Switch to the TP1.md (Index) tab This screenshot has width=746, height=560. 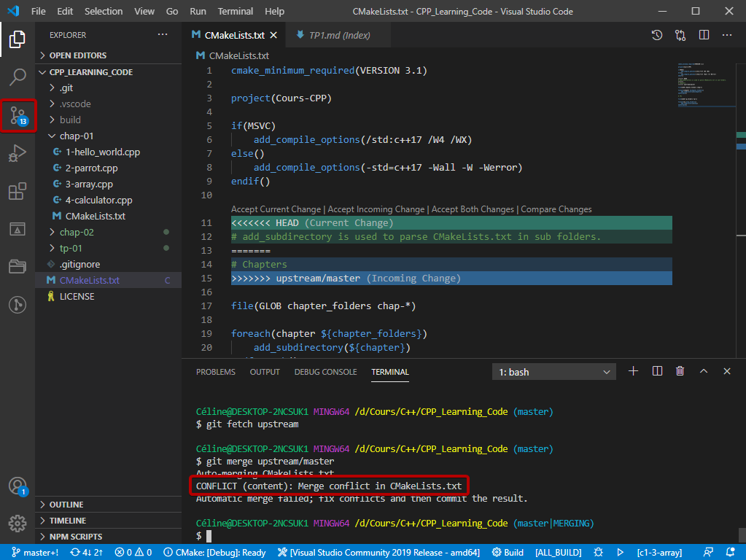338,35
